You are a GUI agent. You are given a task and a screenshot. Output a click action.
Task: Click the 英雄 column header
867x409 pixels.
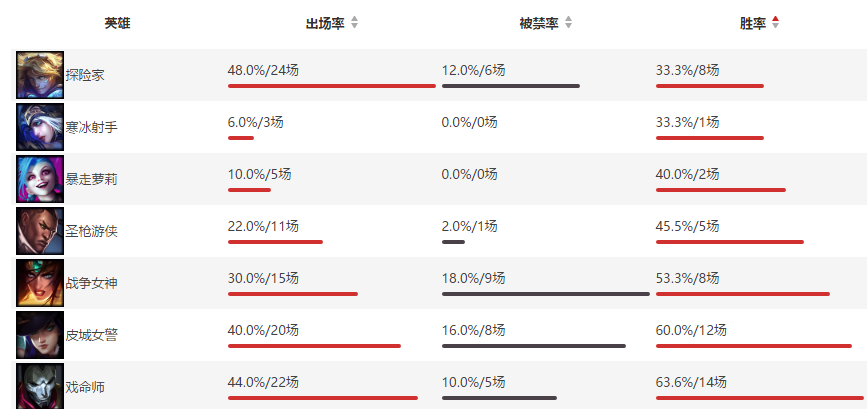pos(118,23)
